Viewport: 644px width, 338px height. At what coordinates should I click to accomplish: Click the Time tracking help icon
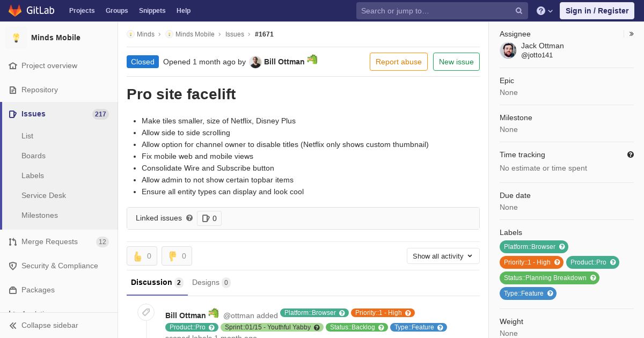(631, 155)
